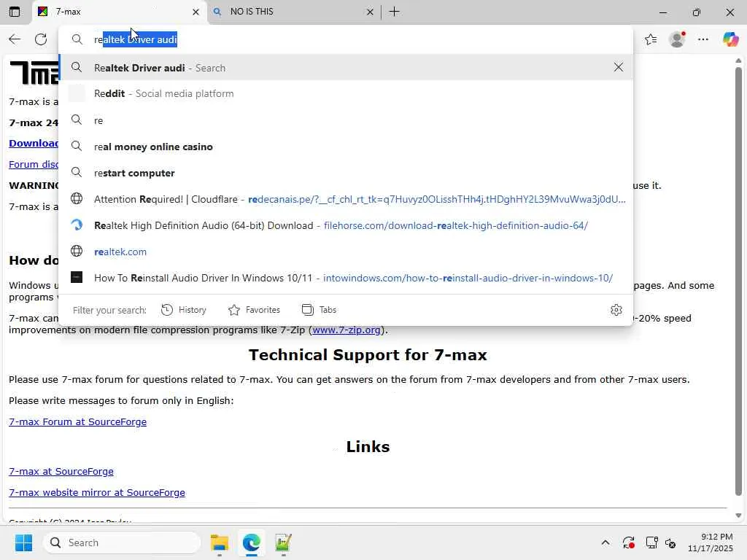The image size is (747, 560).
Task: Remove the Realtek Driver audi suggestion
Action: coord(619,67)
